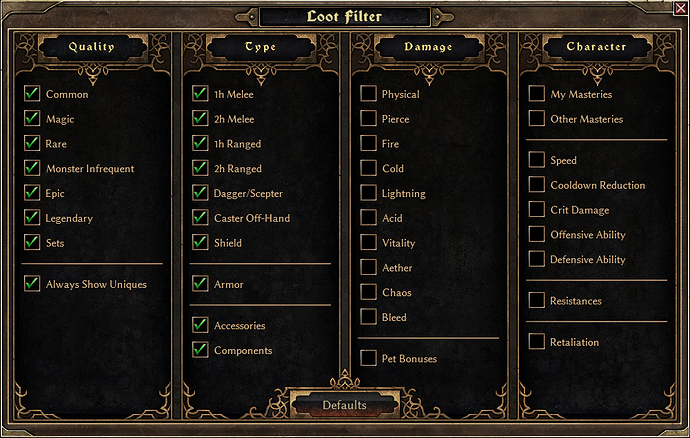690x438 pixels.
Task: Toggle the Always Show Uniques option
Action: point(32,283)
